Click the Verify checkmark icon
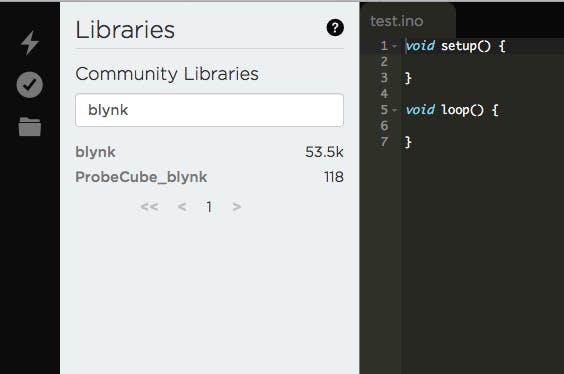 pyautogui.click(x=29, y=85)
